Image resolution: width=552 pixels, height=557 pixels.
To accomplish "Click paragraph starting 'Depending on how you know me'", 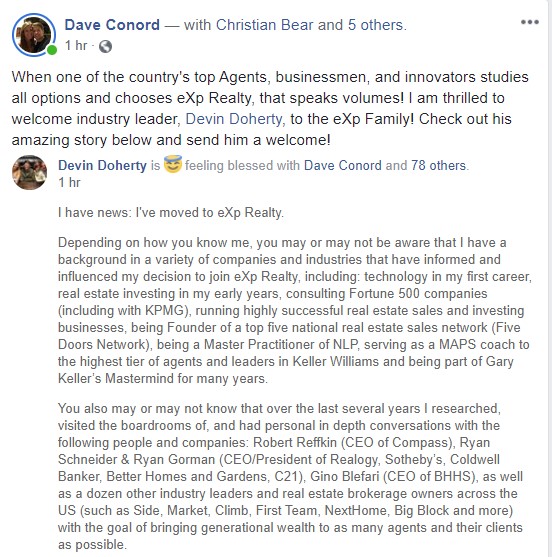I will (x=295, y=310).
